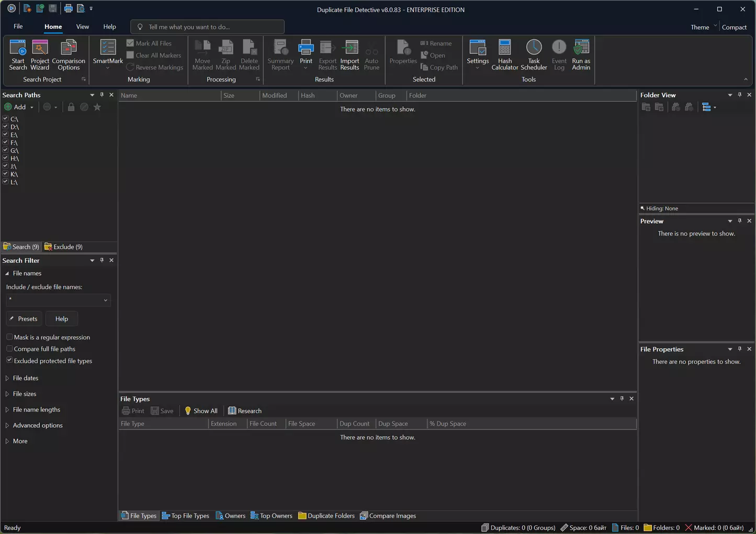Click the Compact button
The width and height of the screenshot is (756, 534).
coord(734,27)
